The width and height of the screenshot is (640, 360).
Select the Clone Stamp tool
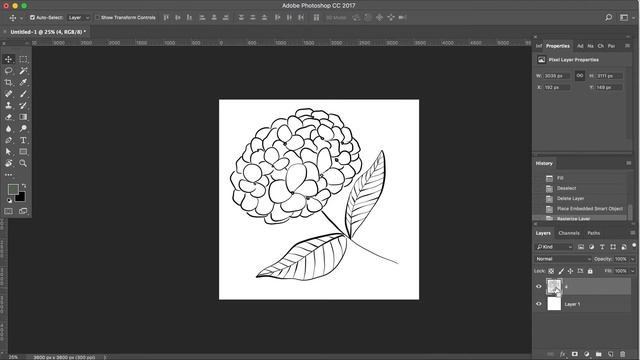(9, 105)
